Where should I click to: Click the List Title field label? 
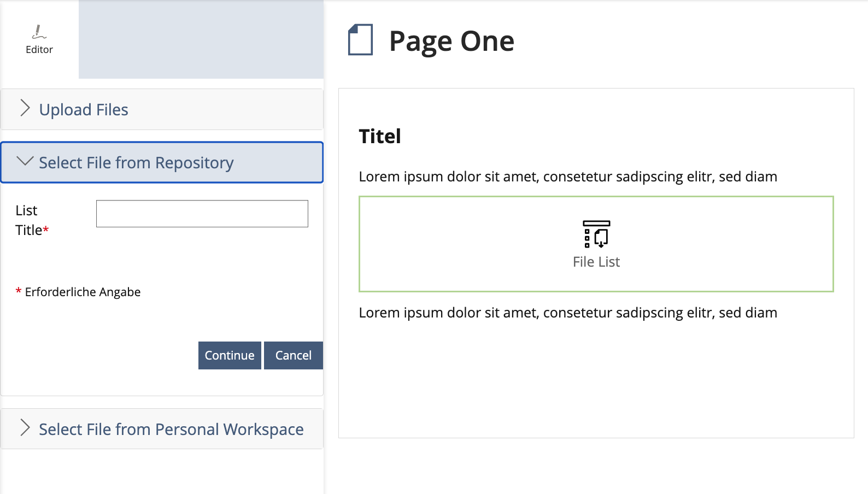(30, 220)
